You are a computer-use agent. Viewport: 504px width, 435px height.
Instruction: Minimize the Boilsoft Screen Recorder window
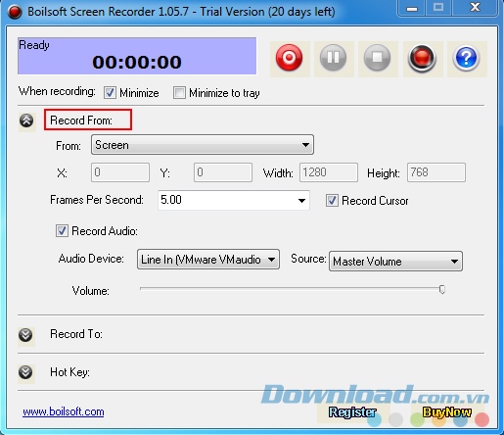point(412,8)
